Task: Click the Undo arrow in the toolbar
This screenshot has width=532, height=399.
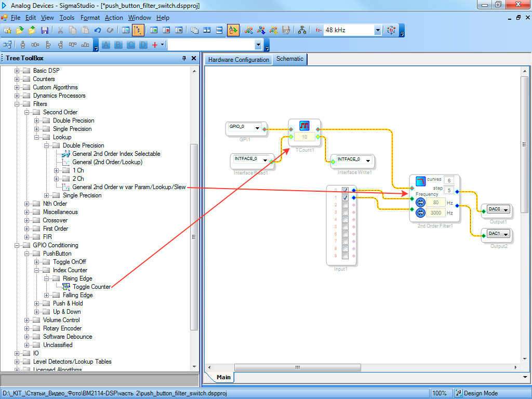Action: [x=98, y=30]
